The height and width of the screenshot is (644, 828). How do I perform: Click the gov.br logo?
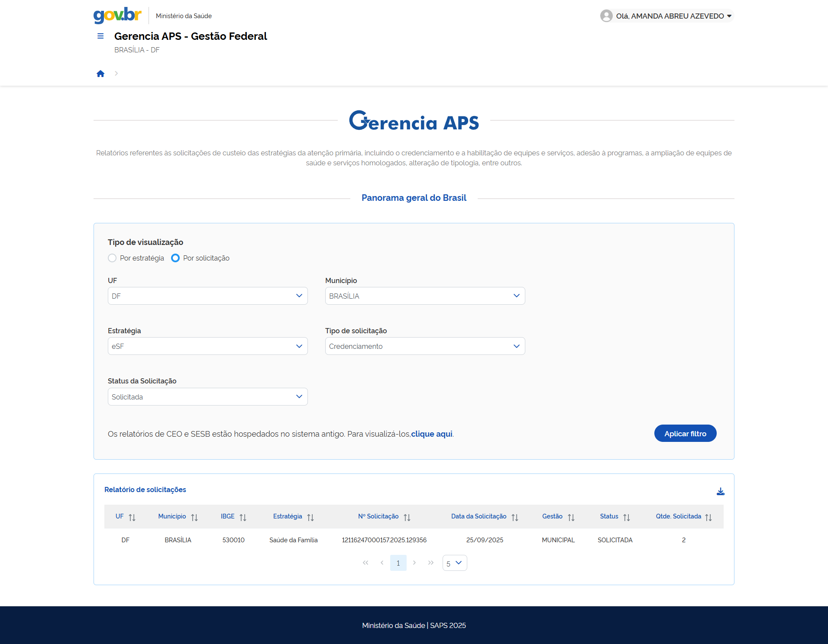[x=117, y=15]
